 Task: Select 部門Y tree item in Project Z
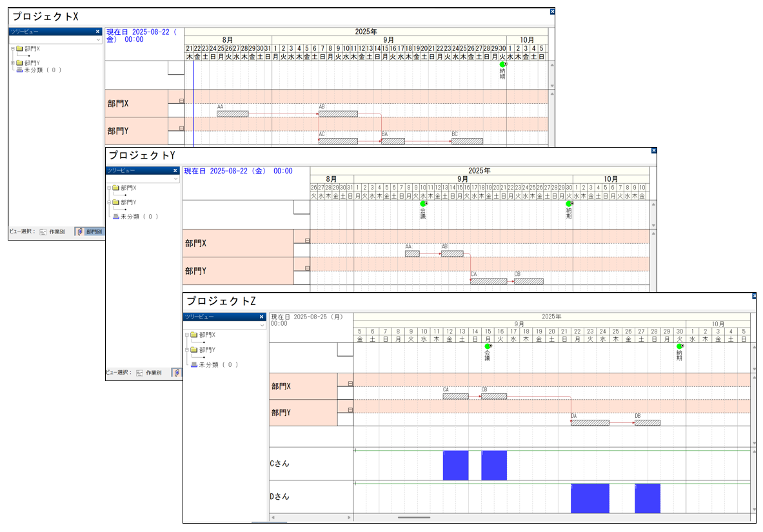pyautogui.click(x=207, y=350)
